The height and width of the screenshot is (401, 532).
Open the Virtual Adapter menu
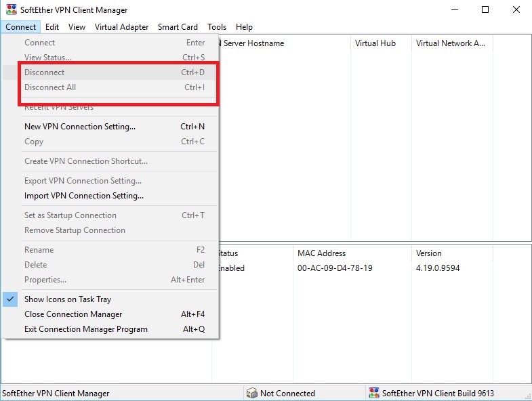click(121, 27)
